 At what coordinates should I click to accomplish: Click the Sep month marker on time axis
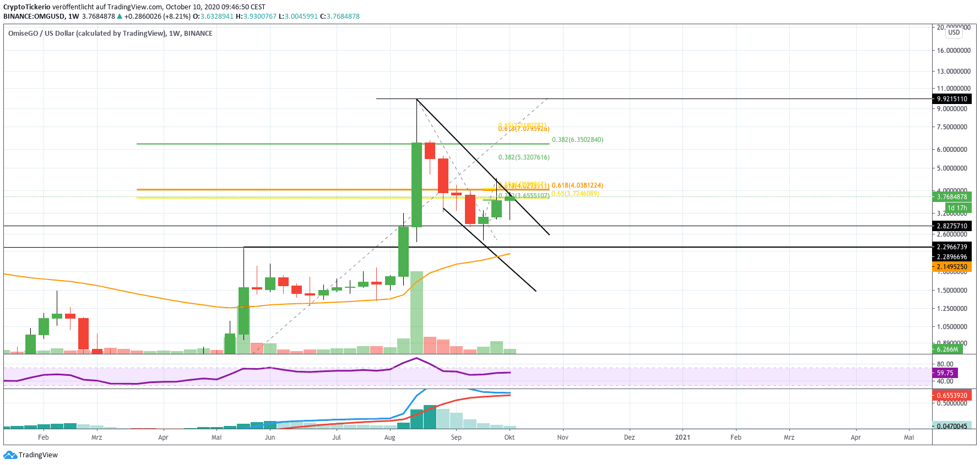click(456, 437)
